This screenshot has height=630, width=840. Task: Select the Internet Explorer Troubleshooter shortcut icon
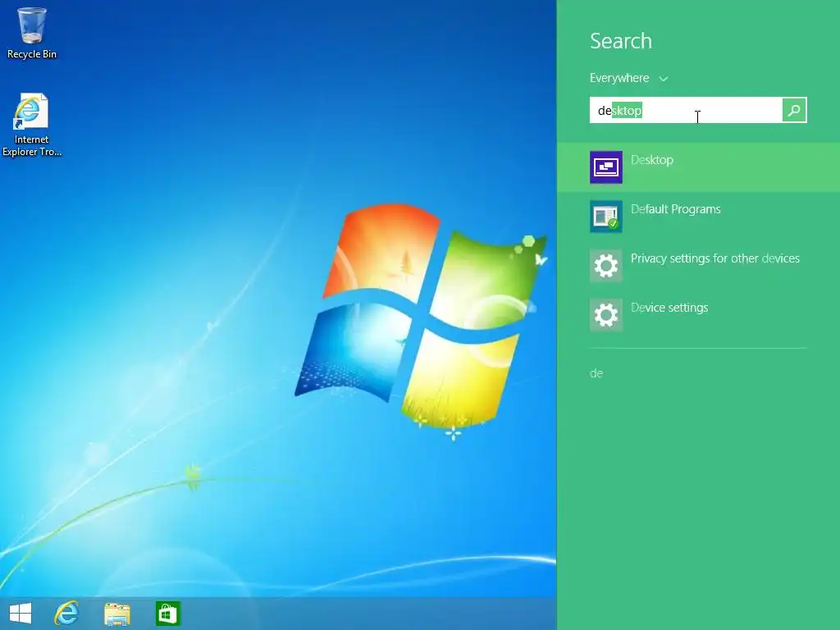coord(31,125)
